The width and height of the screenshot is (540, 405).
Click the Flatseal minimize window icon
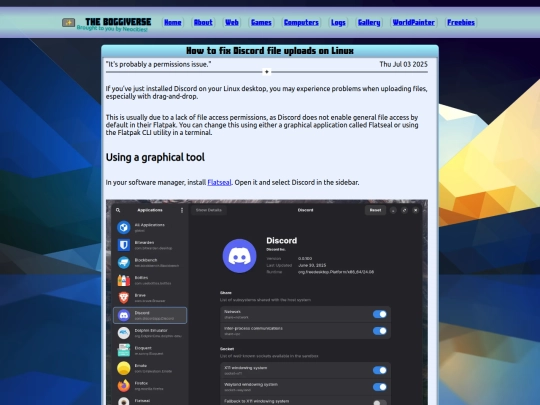pos(393,210)
